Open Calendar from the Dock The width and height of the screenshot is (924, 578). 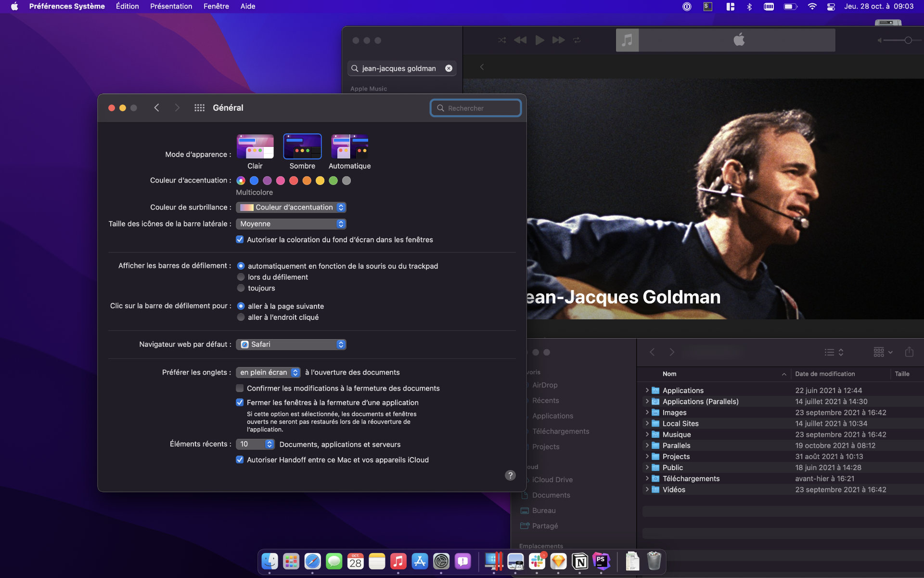[x=356, y=561]
